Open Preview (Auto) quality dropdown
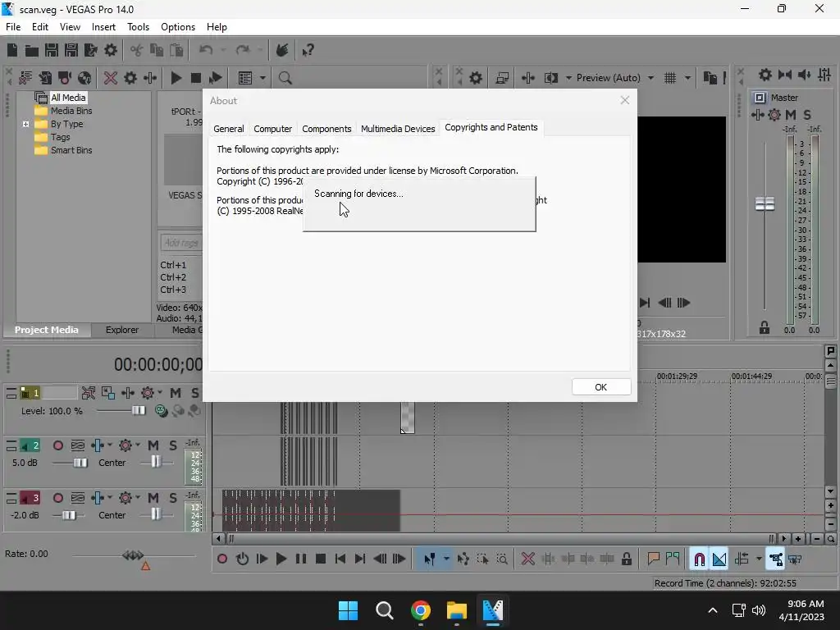Image resolution: width=840 pixels, height=630 pixels. (x=651, y=78)
